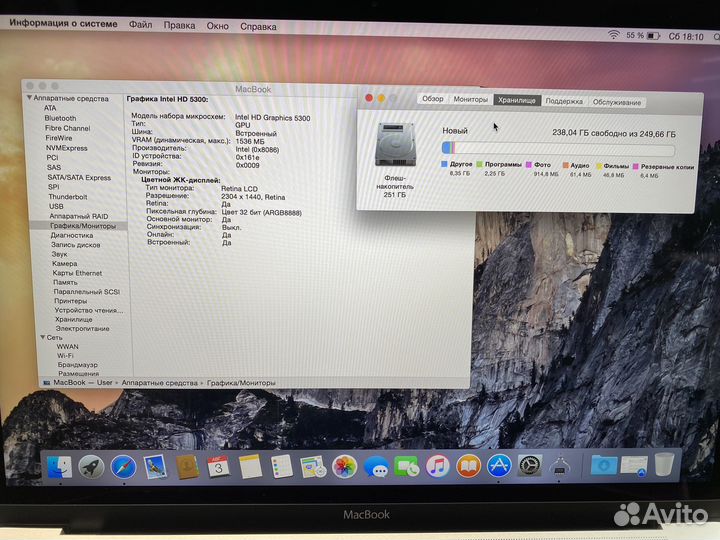The height and width of the screenshot is (540, 720).
Task: Select Память in sidebar
Action: [x=65, y=282]
